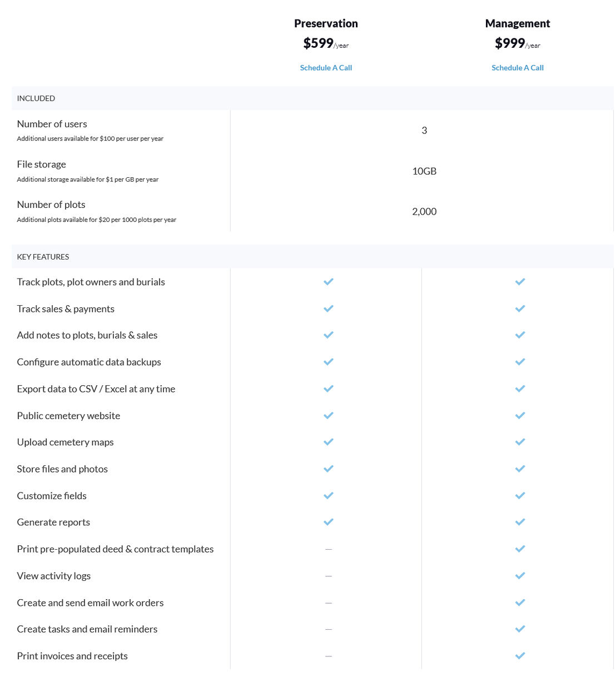The image size is (616, 677).
Task: Click the KEY FEATURES section header
Action: (43, 256)
